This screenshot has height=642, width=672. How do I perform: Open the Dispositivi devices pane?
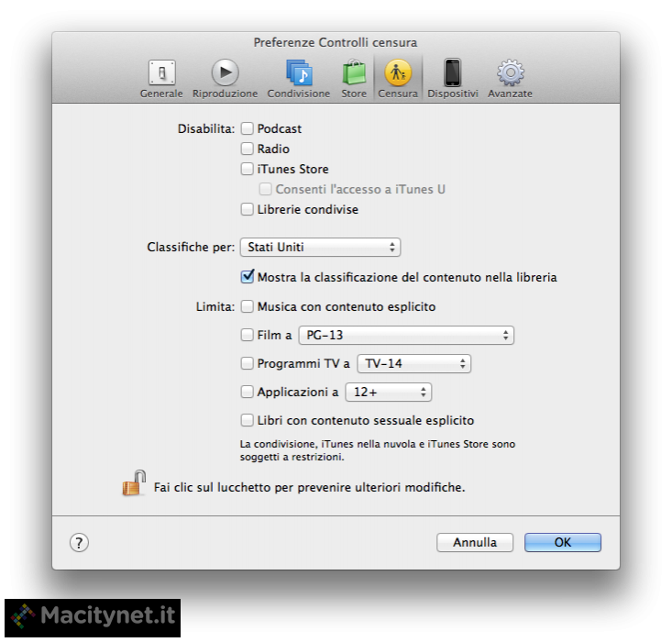[x=453, y=79]
